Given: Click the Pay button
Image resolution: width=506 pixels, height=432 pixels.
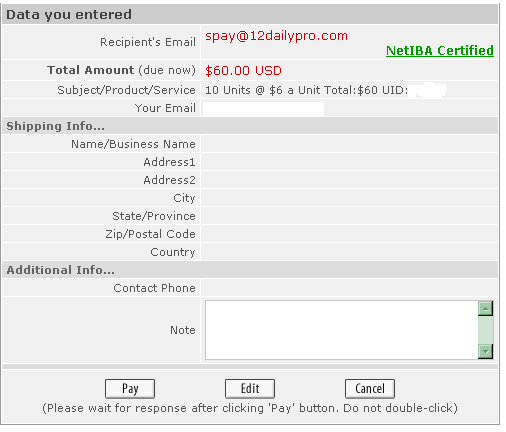Looking at the screenshot, I should [x=130, y=388].
